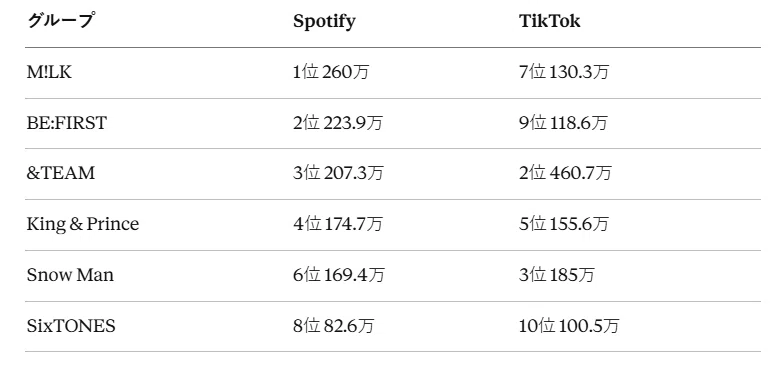Click the TikTok column header
776x372 pixels.
tap(549, 21)
